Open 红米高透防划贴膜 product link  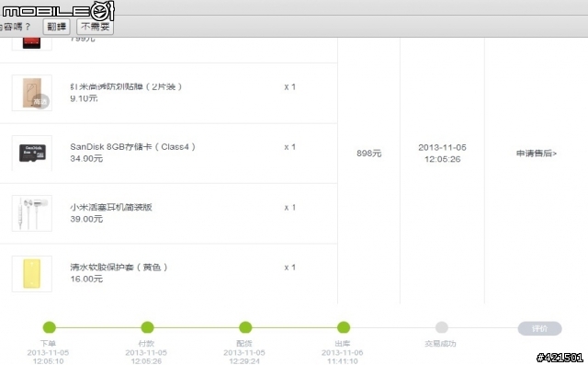tap(126, 86)
